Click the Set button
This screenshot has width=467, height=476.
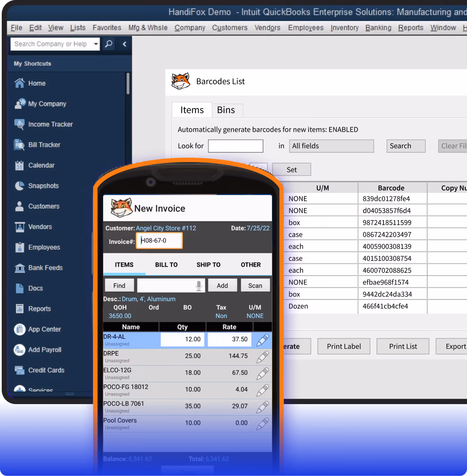(x=292, y=170)
